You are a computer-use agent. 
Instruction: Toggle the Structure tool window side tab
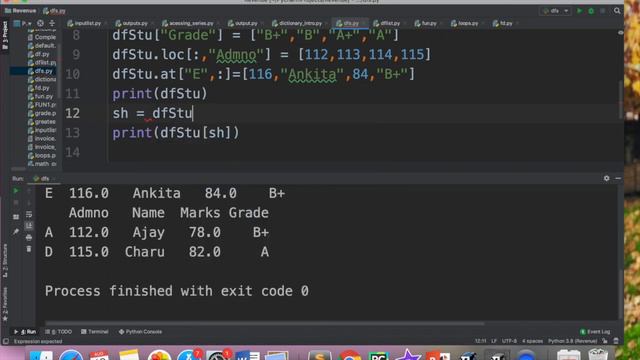click(x=5, y=260)
